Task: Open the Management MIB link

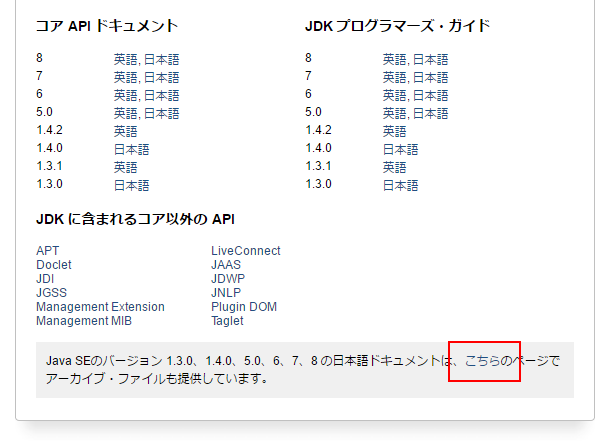Action: tap(84, 321)
